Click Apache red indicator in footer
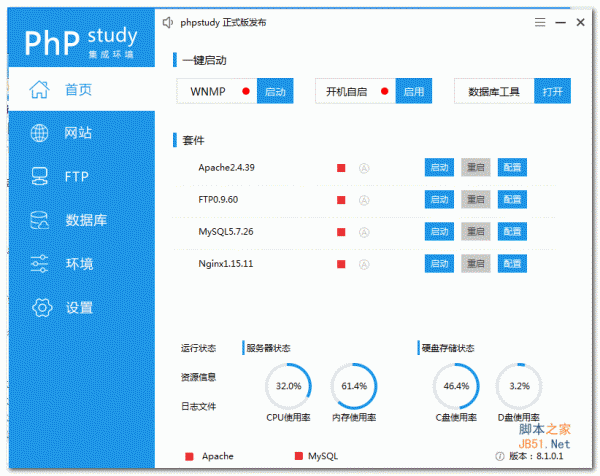 coord(189,456)
